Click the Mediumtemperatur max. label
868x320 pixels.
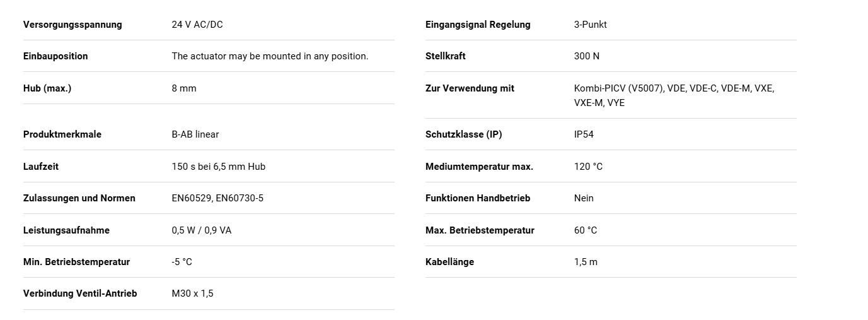(x=479, y=167)
